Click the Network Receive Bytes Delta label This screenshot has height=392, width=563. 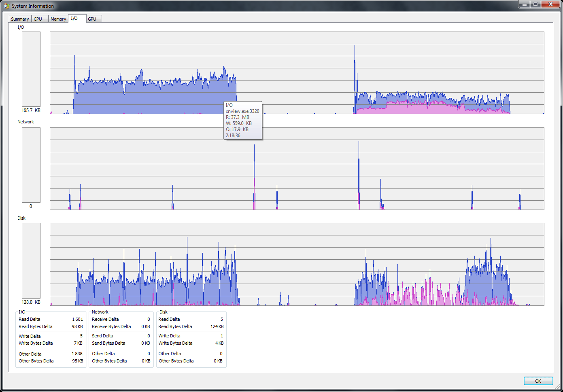tap(111, 326)
